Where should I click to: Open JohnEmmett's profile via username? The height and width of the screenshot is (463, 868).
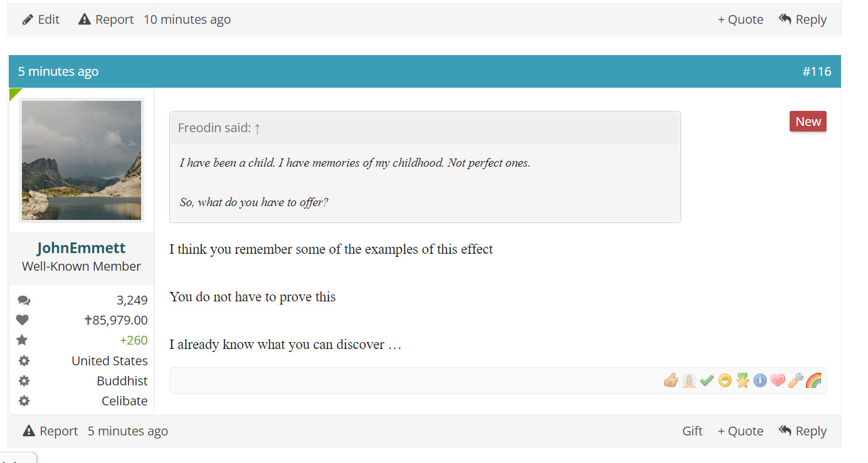pos(82,248)
